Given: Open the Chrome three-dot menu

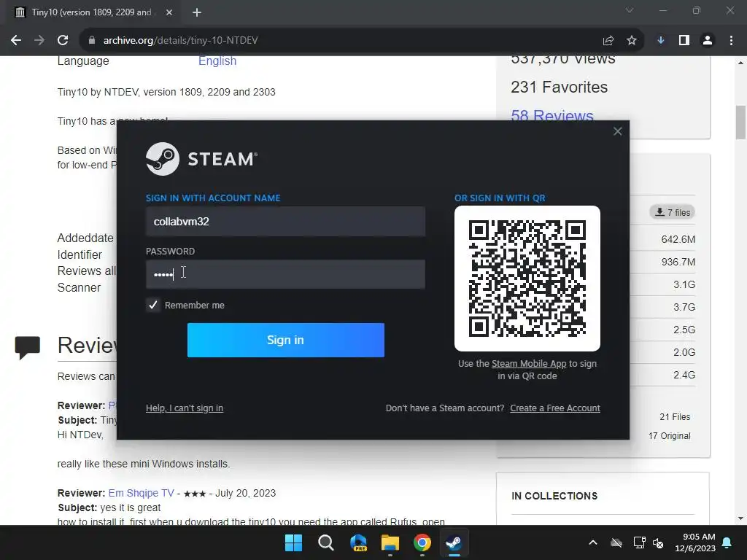Looking at the screenshot, I should pyautogui.click(x=731, y=41).
